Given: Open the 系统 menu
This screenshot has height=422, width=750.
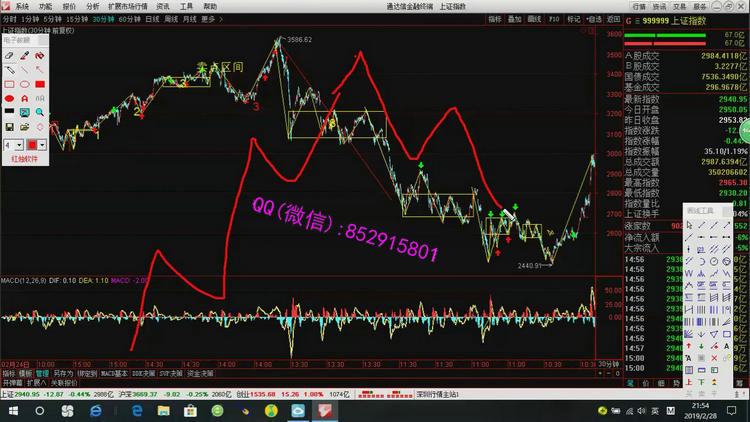Looking at the screenshot, I should coord(21,6).
